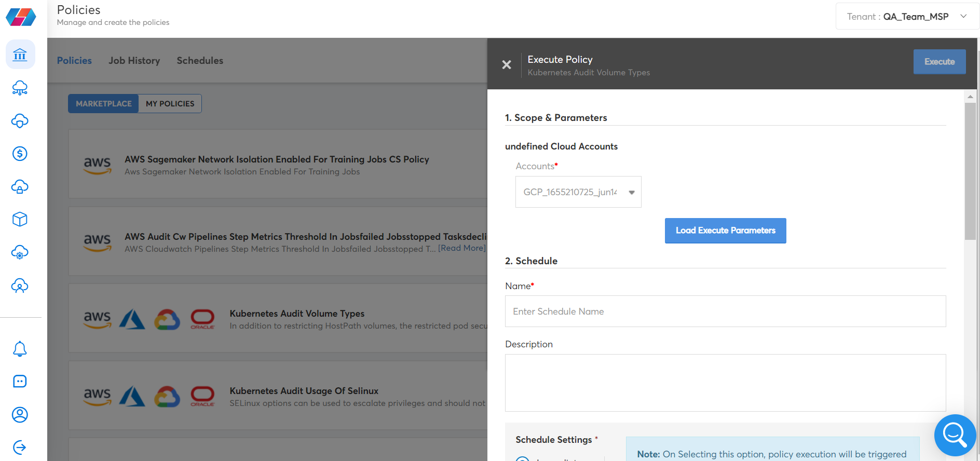Open the cloud gear settings icon in sidebar
980x461 pixels.
point(20,252)
